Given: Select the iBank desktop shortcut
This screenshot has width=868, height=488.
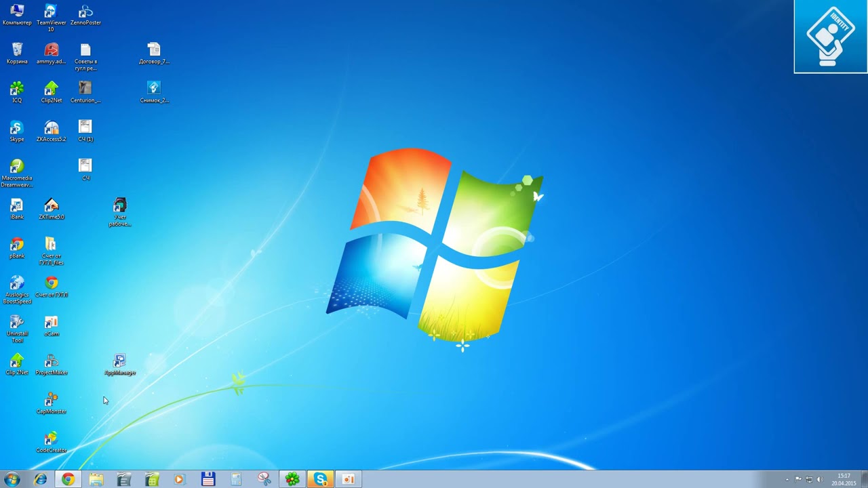Looking at the screenshot, I should [x=17, y=209].
